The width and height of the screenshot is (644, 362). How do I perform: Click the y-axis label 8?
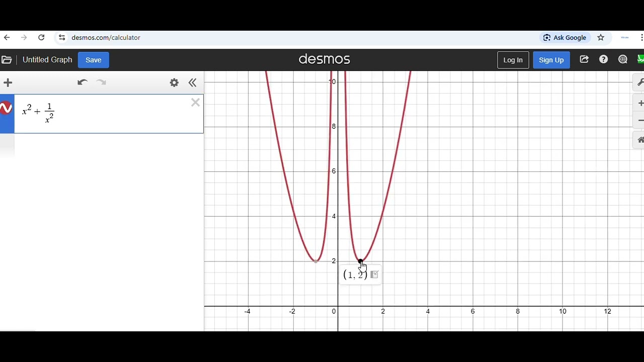click(334, 126)
